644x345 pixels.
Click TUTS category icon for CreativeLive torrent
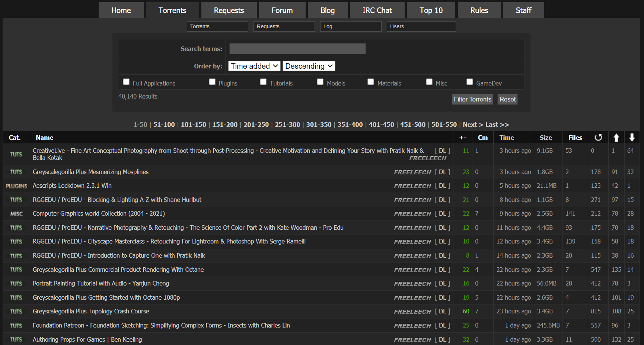pyautogui.click(x=16, y=154)
